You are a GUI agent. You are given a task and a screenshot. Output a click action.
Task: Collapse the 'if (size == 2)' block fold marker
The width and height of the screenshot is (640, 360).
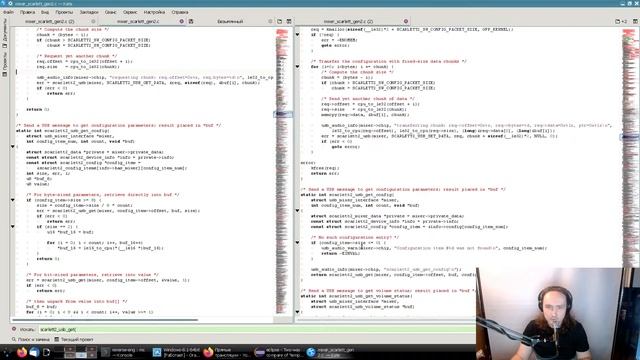click(13, 227)
